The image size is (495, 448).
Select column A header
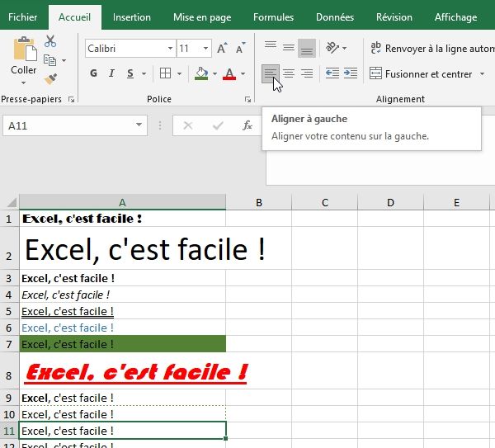pos(122,202)
